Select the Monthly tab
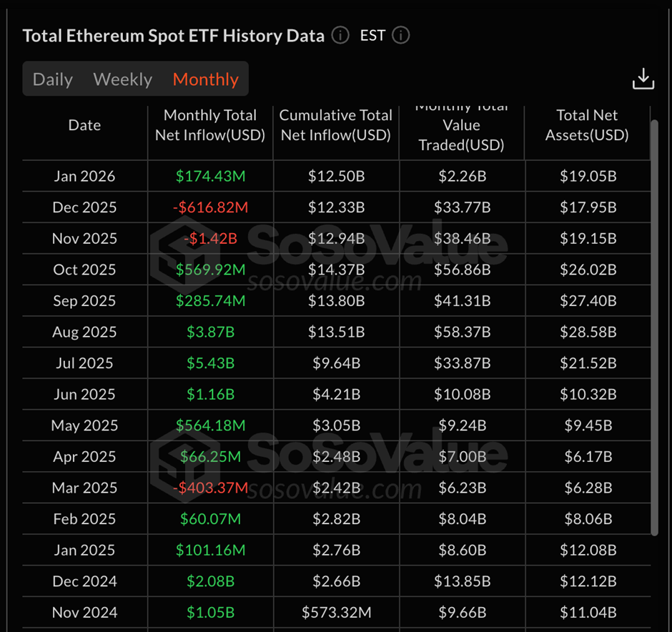672x632 pixels. click(206, 79)
